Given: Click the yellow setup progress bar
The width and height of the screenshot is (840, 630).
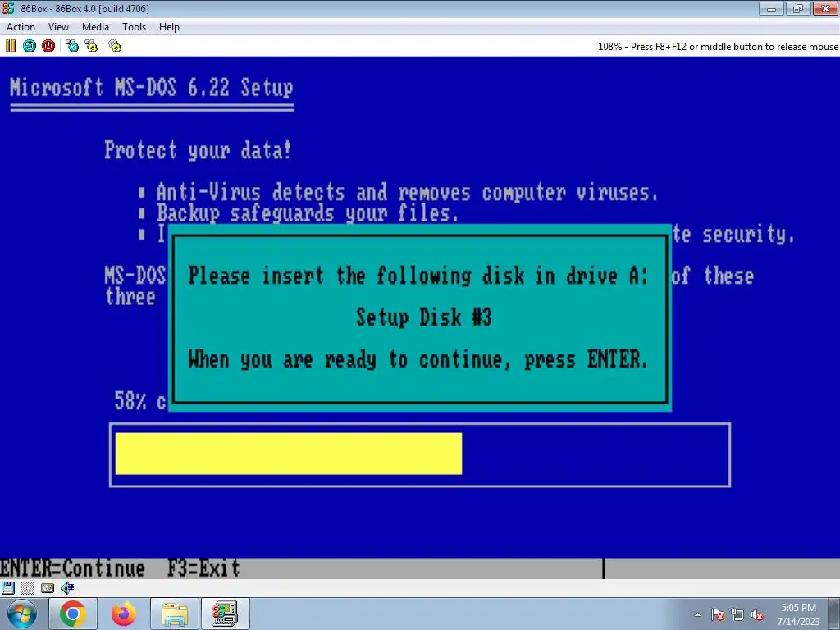Looking at the screenshot, I should coord(288,454).
